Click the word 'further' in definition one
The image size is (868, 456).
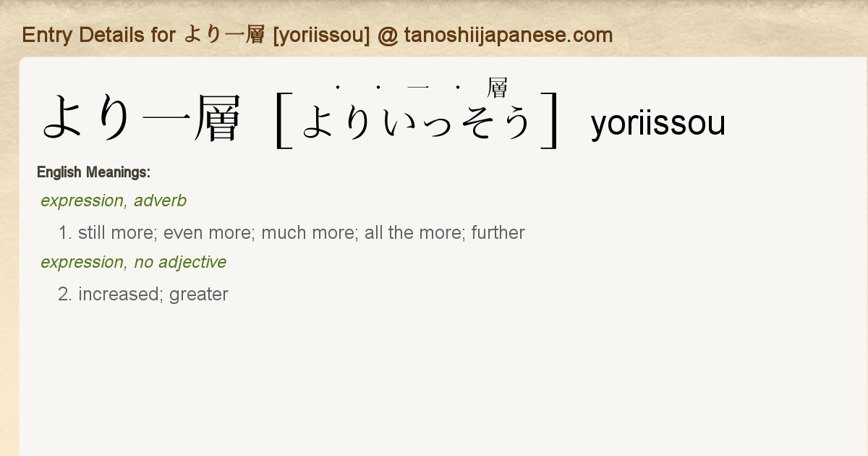coord(498,232)
